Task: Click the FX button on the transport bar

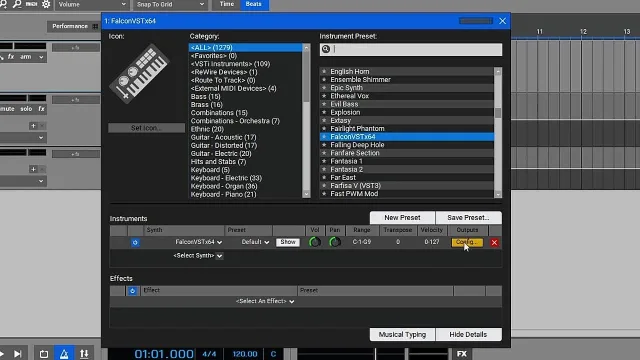Action: 462,353
